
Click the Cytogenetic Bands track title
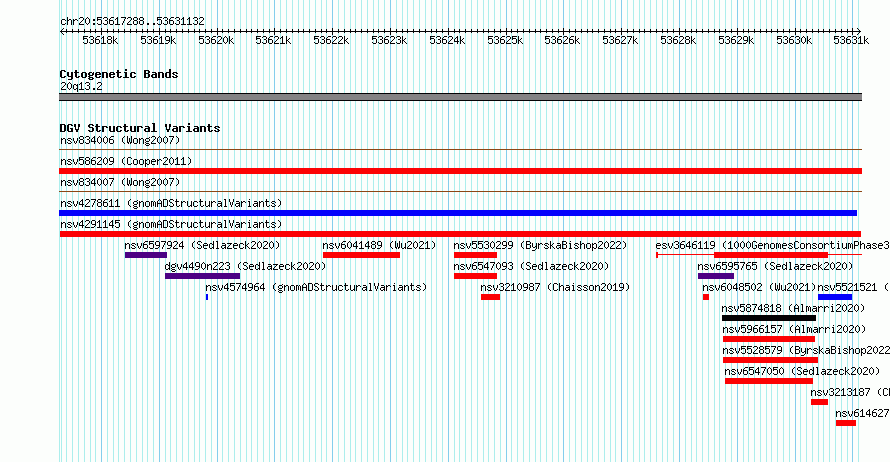tap(119, 74)
